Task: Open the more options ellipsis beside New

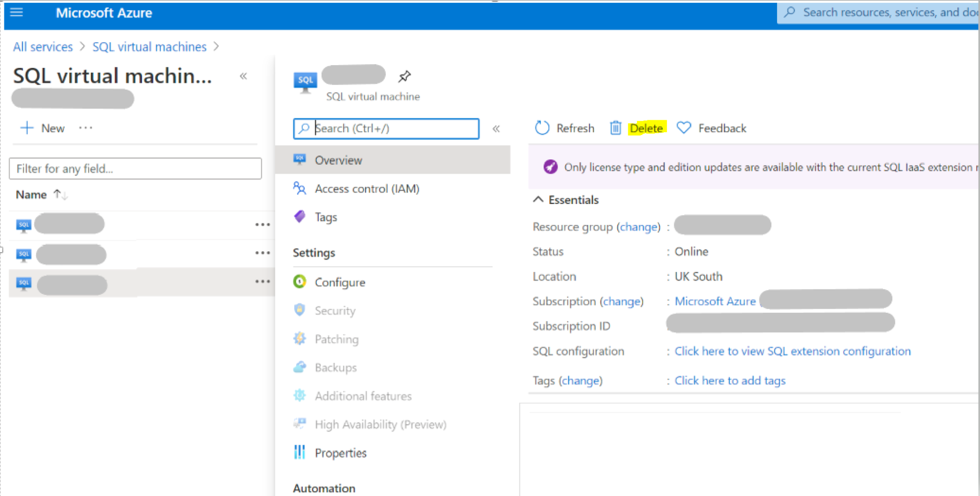Action: point(86,128)
